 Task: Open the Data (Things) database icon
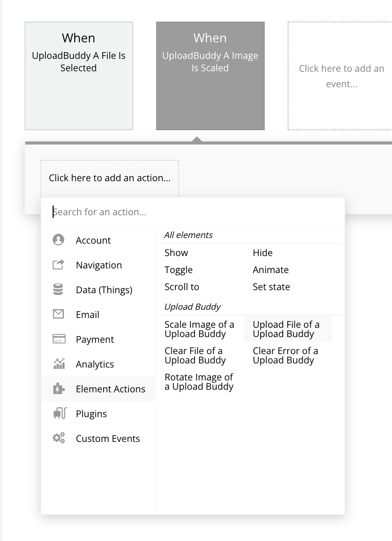[x=58, y=290]
